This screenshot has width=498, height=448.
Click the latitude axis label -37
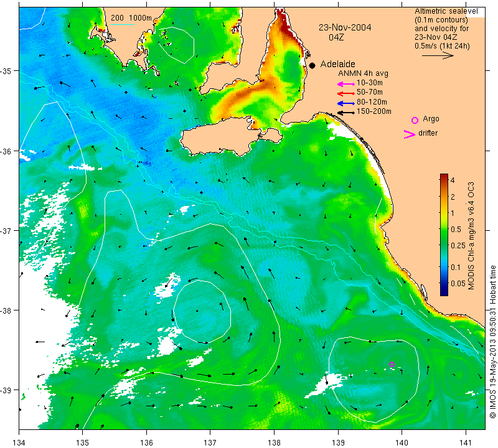point(6,230)
